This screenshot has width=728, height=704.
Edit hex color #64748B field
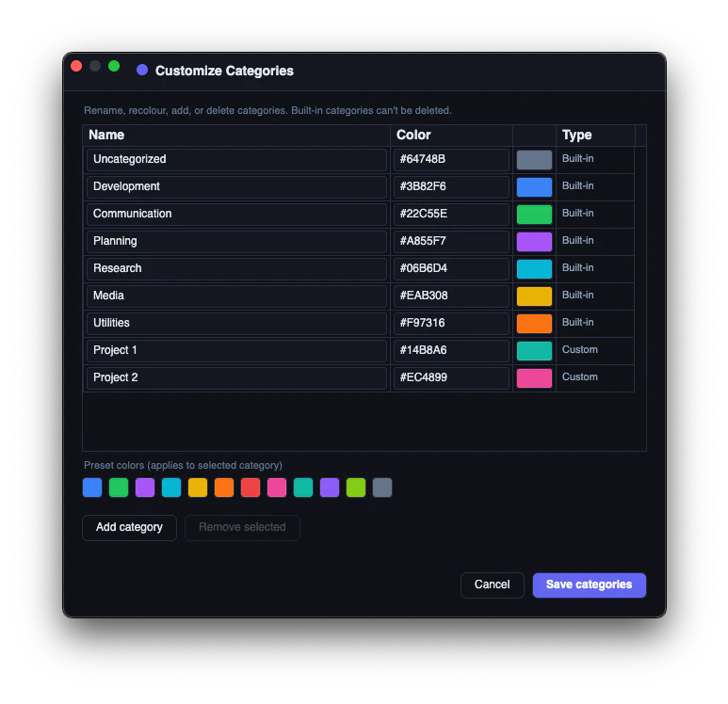coord(451,160)
